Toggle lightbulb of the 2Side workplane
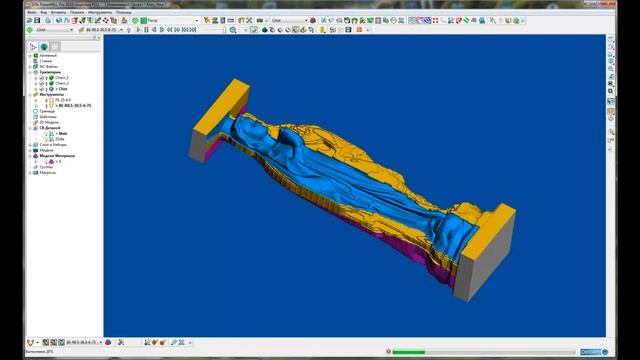This screenshot has height=360, width=640. pyautogui.click(x=46, y=139)
